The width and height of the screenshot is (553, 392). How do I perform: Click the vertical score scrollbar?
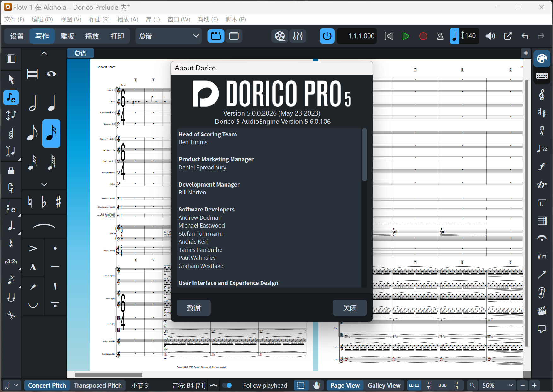(527, 213)
